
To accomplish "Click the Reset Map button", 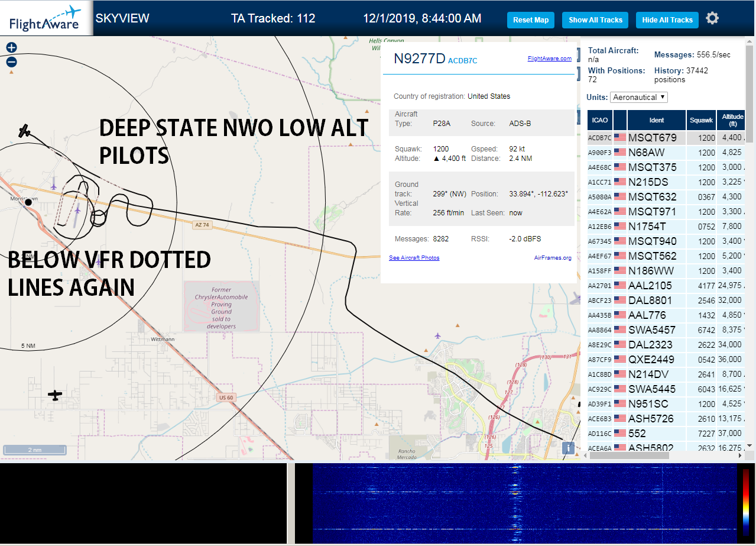I will coord(531,20).
